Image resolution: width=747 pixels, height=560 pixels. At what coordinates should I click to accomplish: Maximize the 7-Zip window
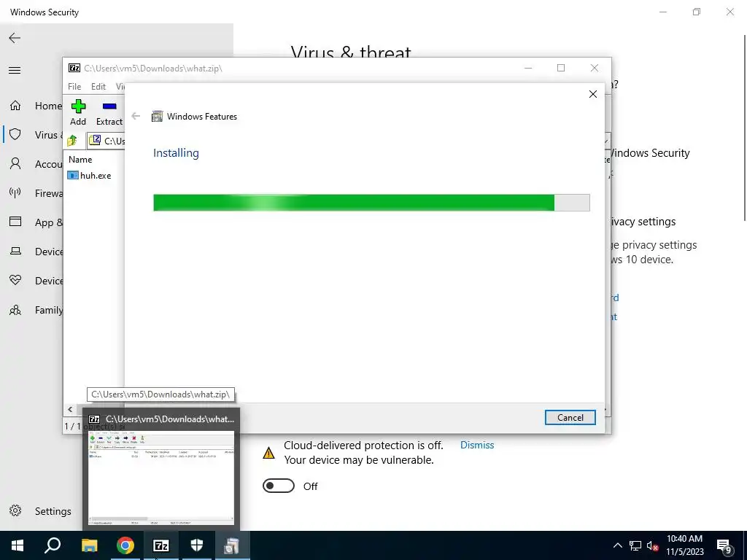(561, 68)
